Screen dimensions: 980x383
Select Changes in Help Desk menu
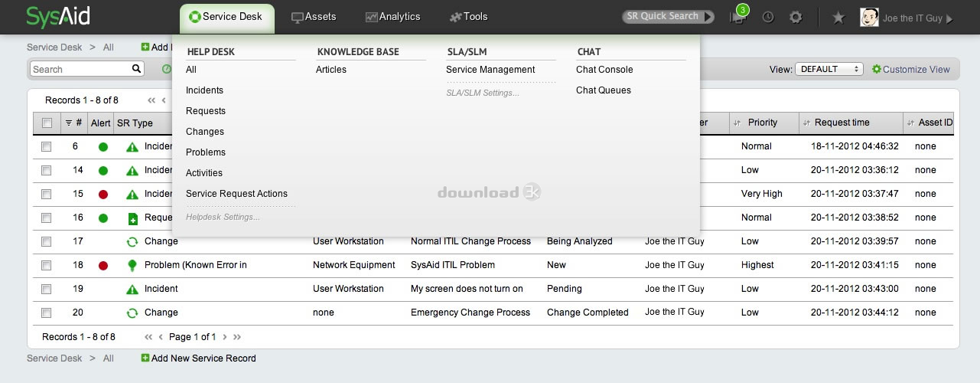click(205, 132)
